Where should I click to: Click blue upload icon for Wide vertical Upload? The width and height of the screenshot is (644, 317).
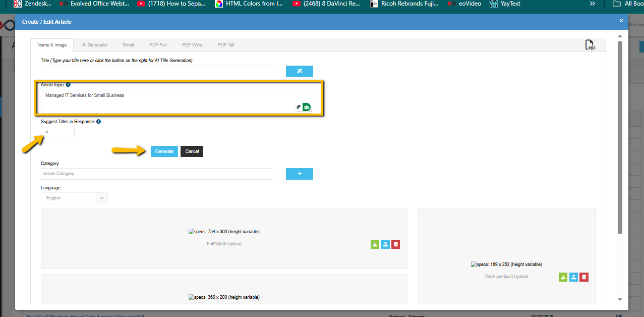573,277
